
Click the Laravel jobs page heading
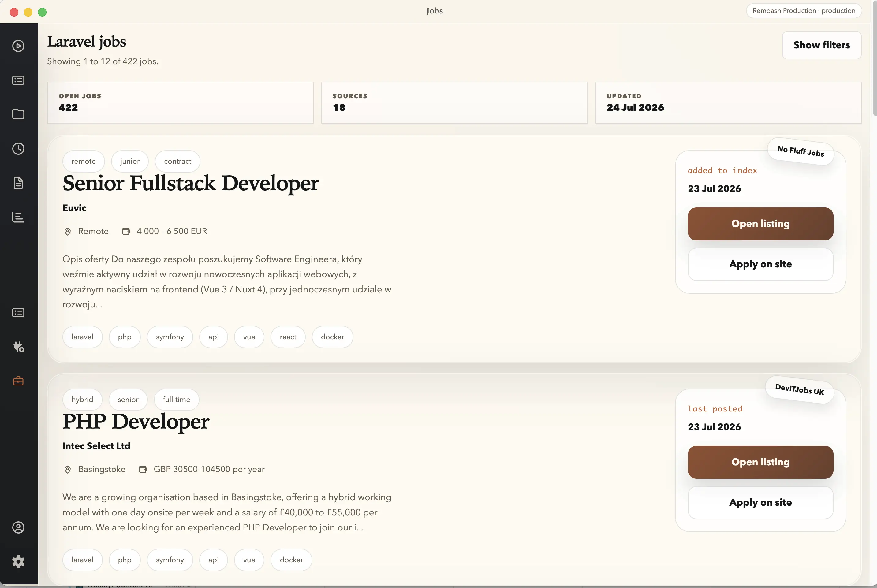pyautogui.click(x=87, y=42)
